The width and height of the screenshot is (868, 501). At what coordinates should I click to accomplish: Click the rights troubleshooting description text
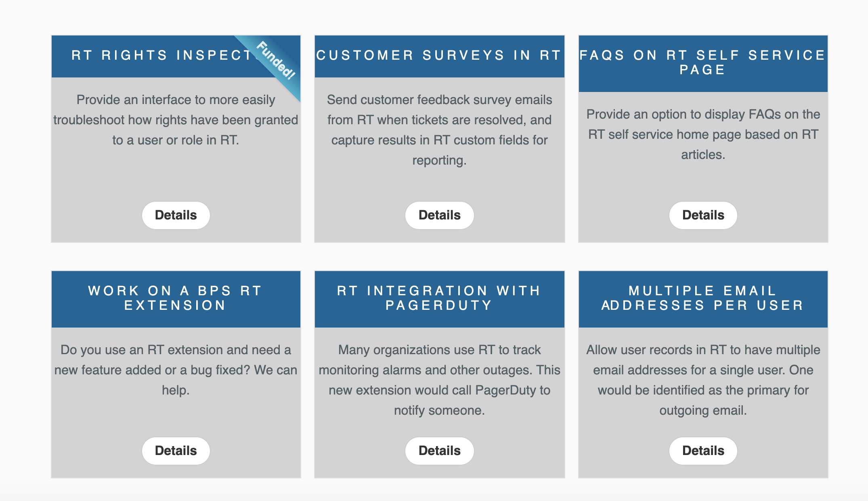click(176, 120)
